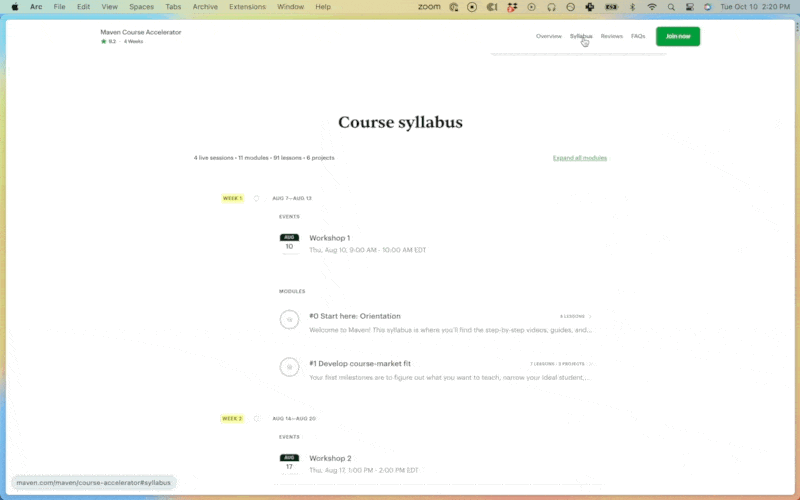This screenshot has width=800, height=500.
Task: Open the Wi-Fi menu bar icon
Action: point(652,7)
